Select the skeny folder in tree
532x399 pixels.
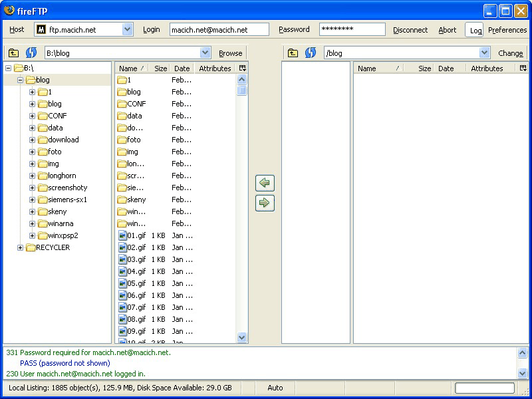point(57,211)
